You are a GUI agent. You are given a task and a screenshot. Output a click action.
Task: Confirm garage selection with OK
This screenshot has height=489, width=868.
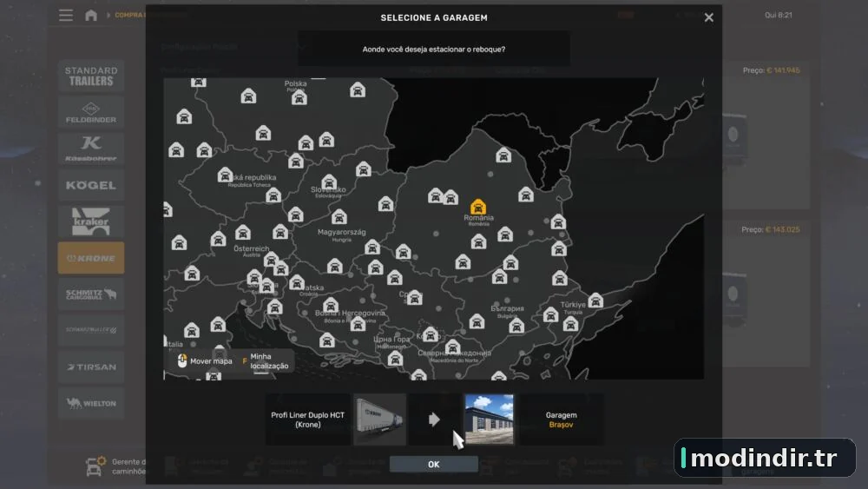[433, 464]
